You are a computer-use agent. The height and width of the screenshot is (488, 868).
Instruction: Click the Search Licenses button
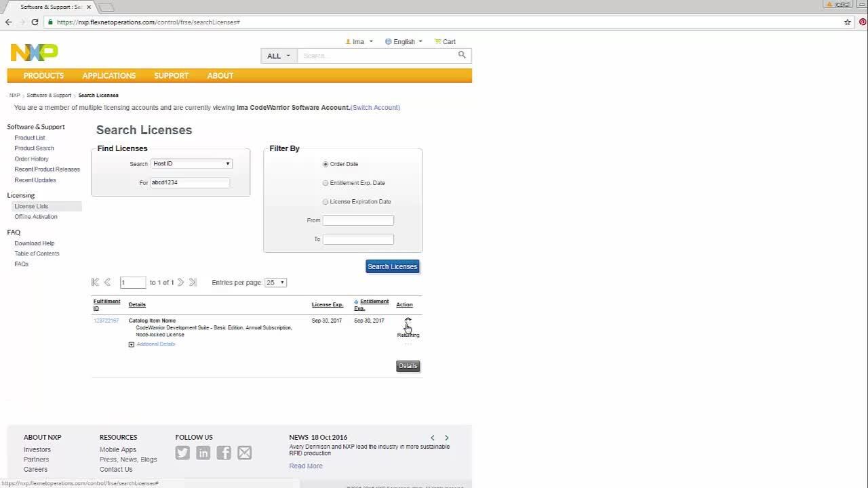(392, 266)
